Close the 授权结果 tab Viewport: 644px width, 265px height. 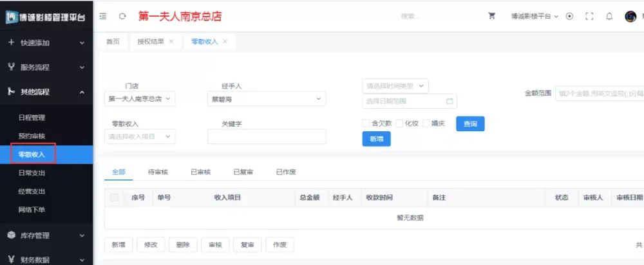171,41
